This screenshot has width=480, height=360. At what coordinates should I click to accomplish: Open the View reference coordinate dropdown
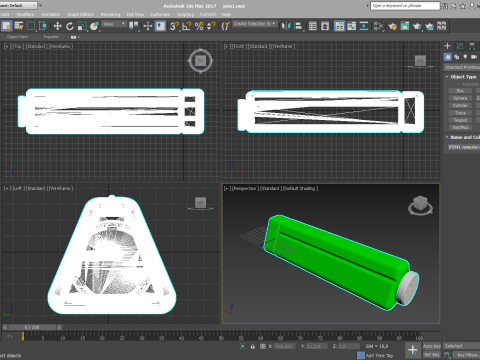pos(114,24)
